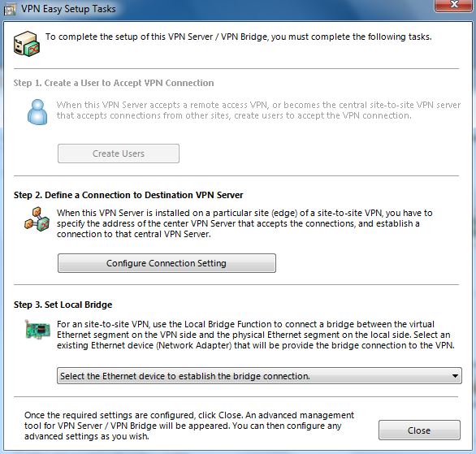
Task: Click the grayed remote access VPN description
Action: [258, 110]
